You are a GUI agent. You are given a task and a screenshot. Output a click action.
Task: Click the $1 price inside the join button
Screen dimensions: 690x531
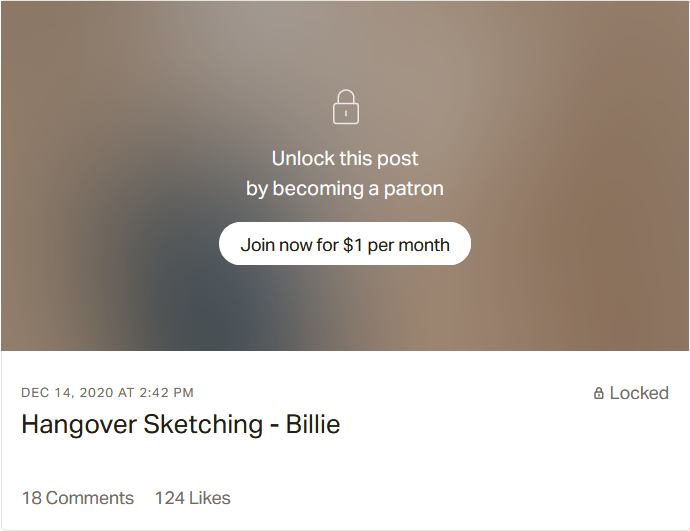(353, 245)
